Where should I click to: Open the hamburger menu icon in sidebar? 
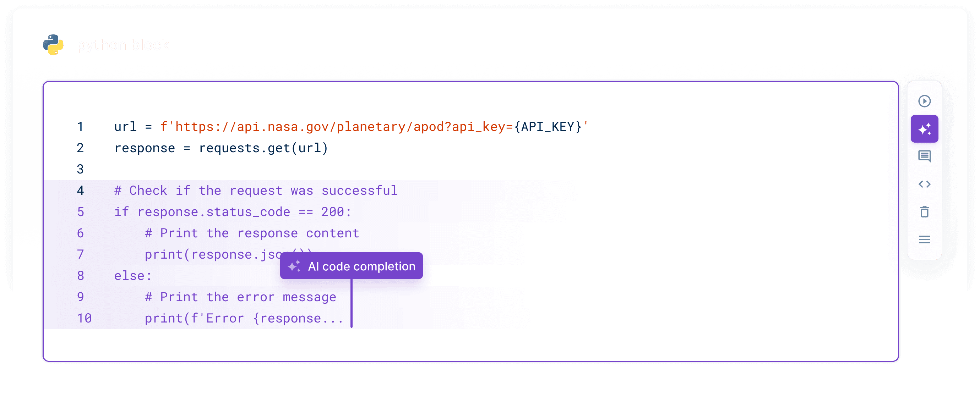924,239
